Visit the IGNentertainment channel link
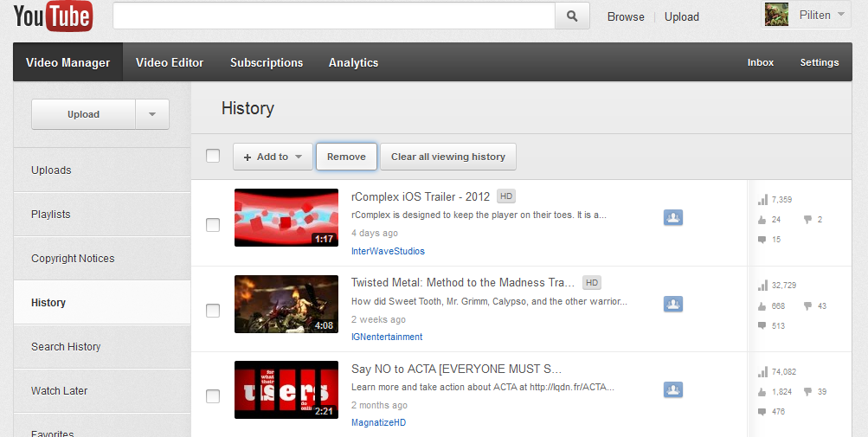Image resolution: width=868 pixels, height=437 pixels. click(387, 337)
